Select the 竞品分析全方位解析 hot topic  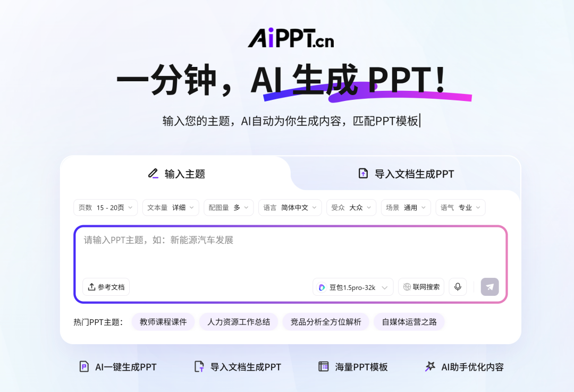click(x=325, y=322)
